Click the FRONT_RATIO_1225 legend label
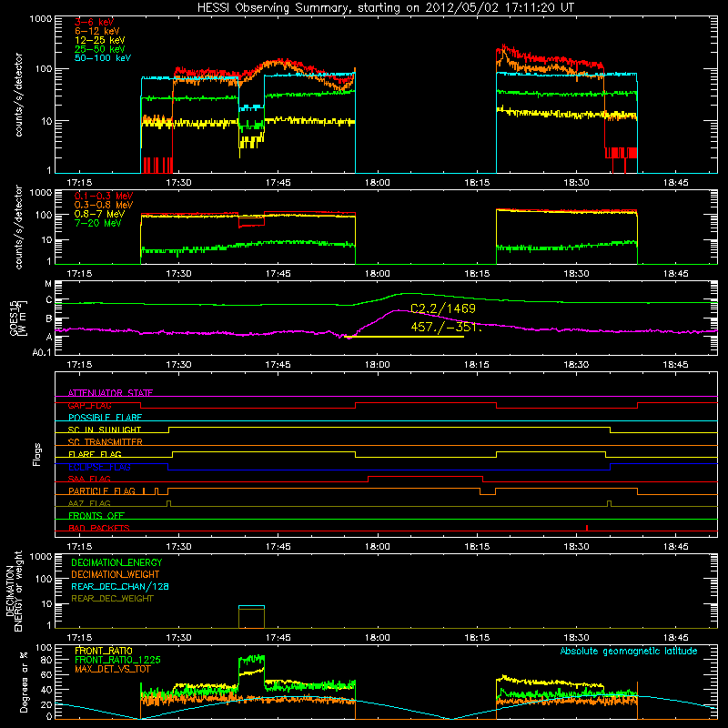 coord(118,660)
